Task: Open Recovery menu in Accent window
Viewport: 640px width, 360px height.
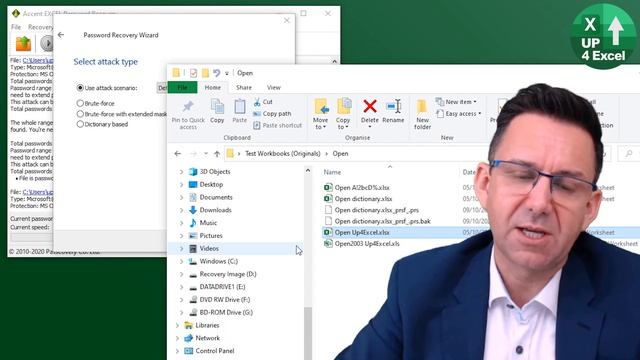Action: coord(40,27)
